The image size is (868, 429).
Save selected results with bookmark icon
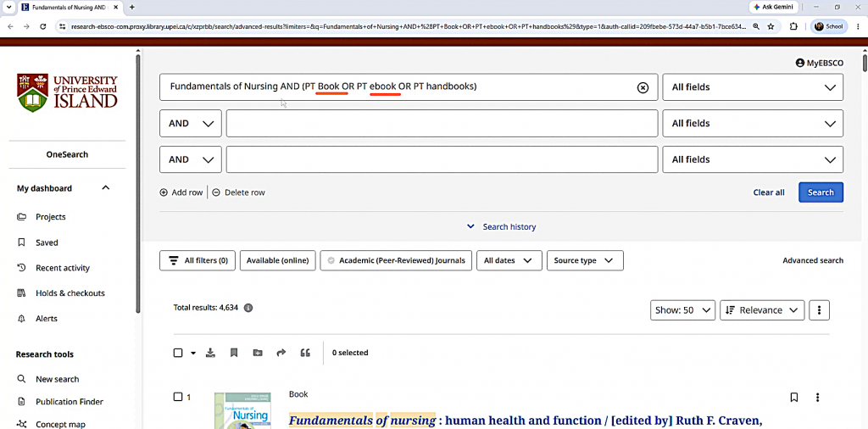pyautogui.click(x=234, y=353)
